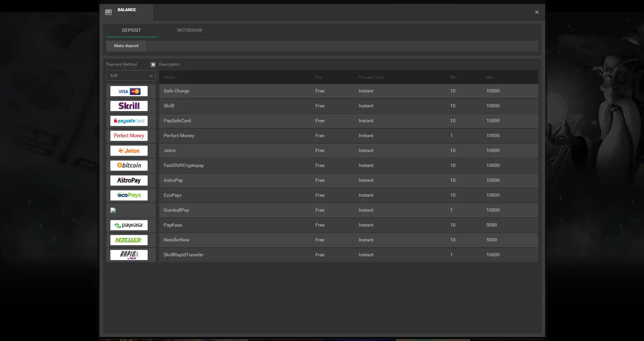Open the Deposit tab

pyautogui.click(x=131, y=30)
